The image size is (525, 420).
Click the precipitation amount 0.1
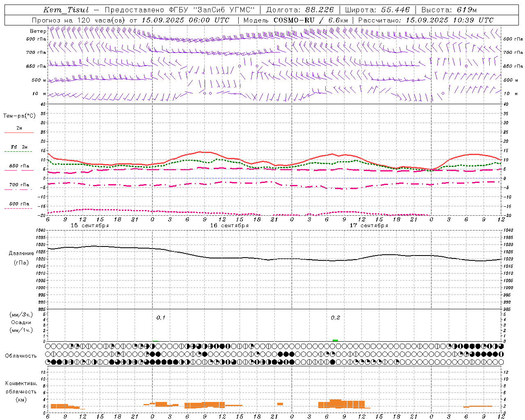pos(161,318)
